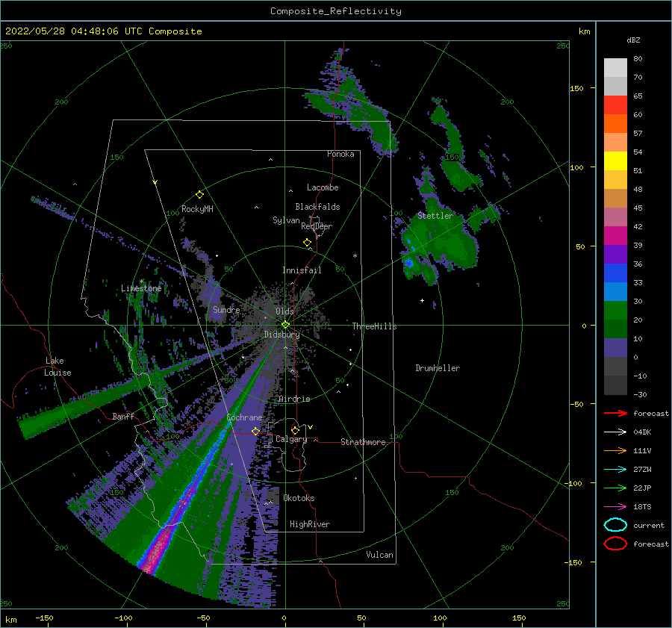Click the yellow diamond marker below Cochrane
The width and height of the screenshot is (672, 628).
click(255, 431)
